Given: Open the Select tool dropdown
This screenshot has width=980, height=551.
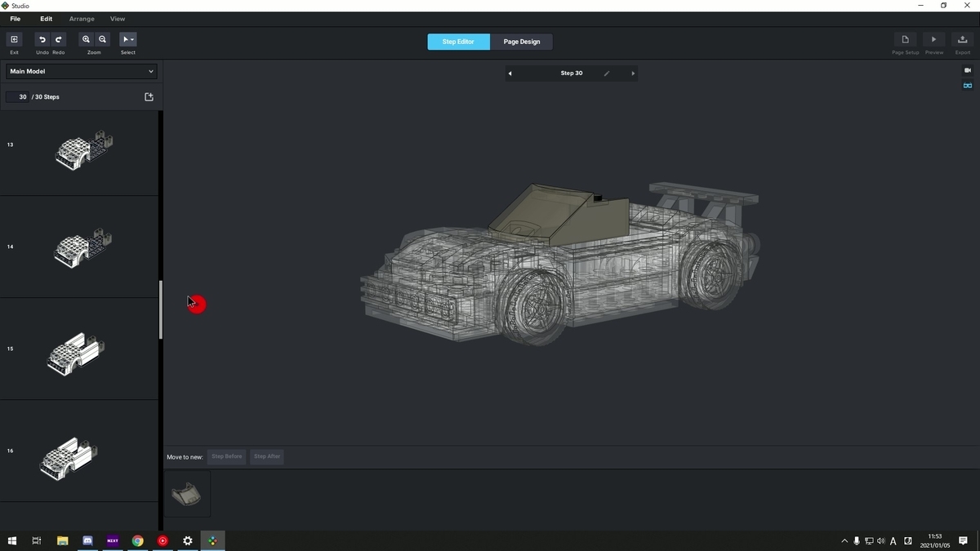Looking at the screenshot, I should tap(128, 39).
